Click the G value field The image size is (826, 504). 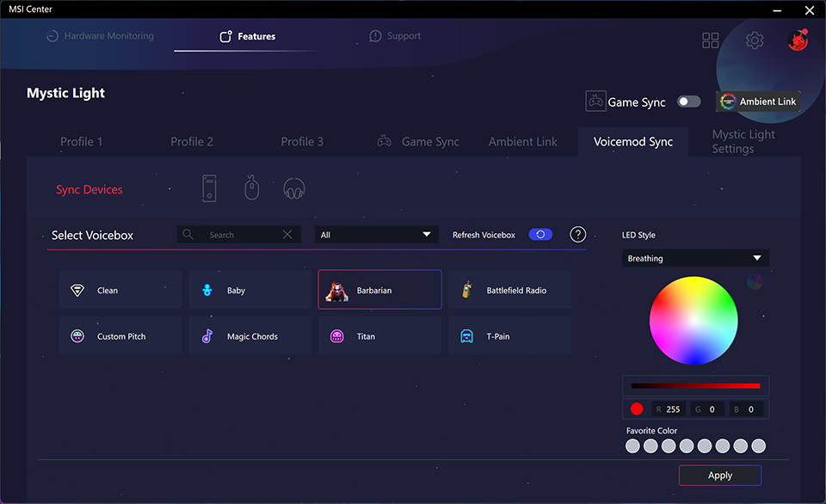coord(707,409)
